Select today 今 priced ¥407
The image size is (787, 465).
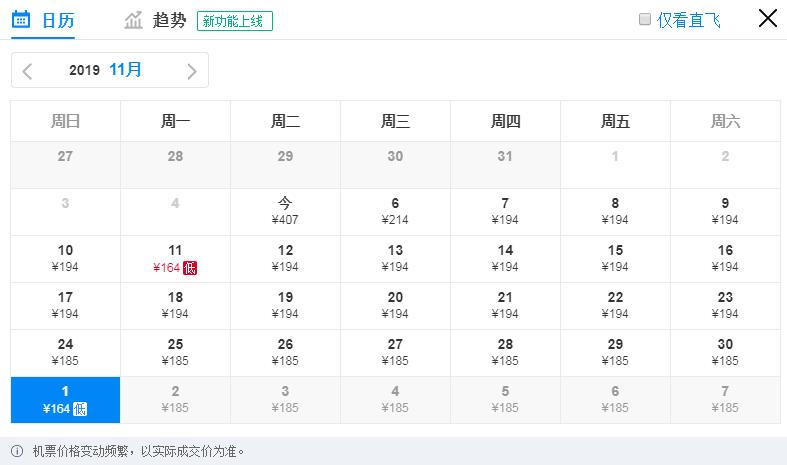click(285, 212)
